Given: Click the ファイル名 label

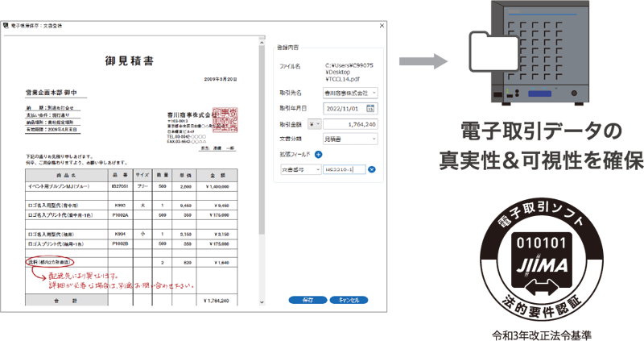Looking at the screenshot, I should tap(290, 66).
